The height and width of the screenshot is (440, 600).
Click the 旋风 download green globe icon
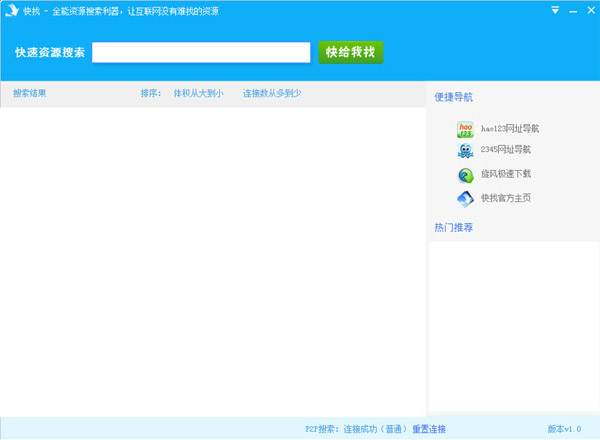coord(465,175)
